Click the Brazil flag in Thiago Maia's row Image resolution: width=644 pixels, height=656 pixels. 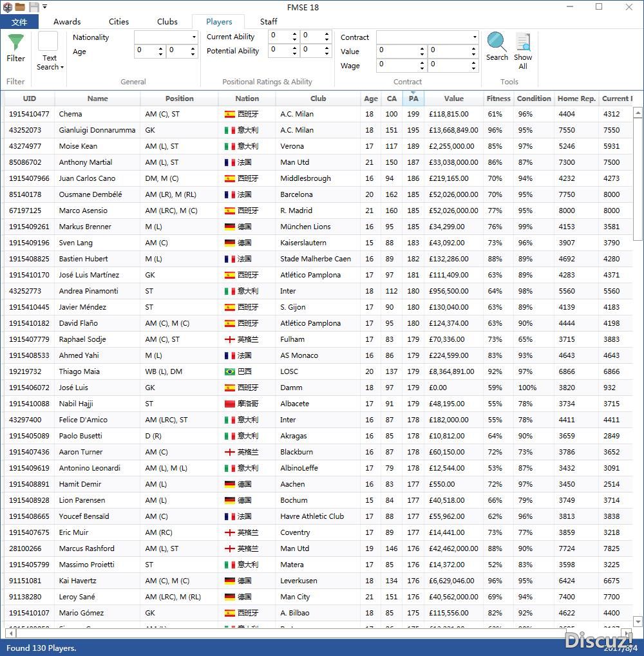(x=230, y=371)
